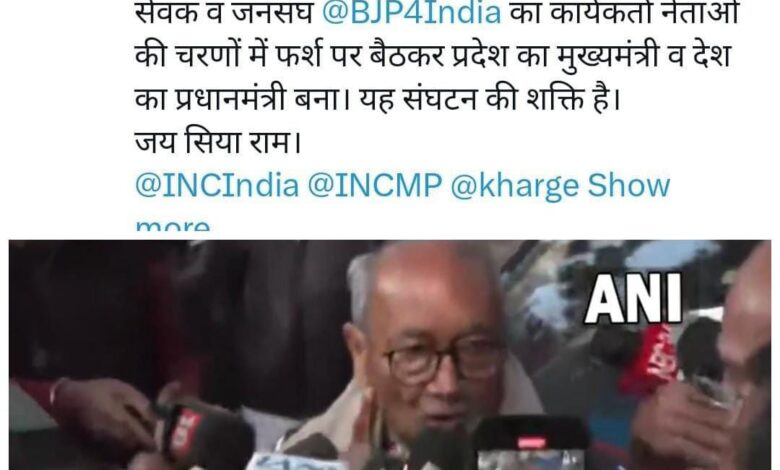Click the red microphone in the video
Image resolution: width=780 pixels, height=470 pixels.
point(647,359)
